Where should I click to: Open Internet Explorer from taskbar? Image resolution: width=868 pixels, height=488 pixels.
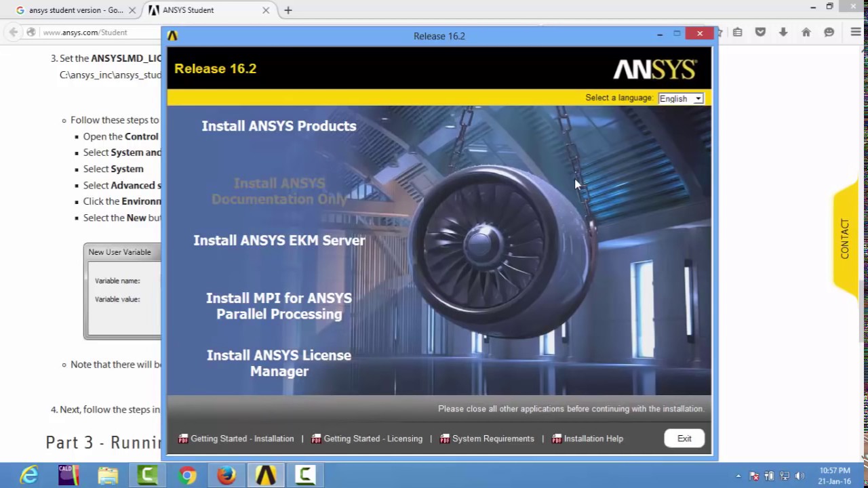tap(29, 476)
